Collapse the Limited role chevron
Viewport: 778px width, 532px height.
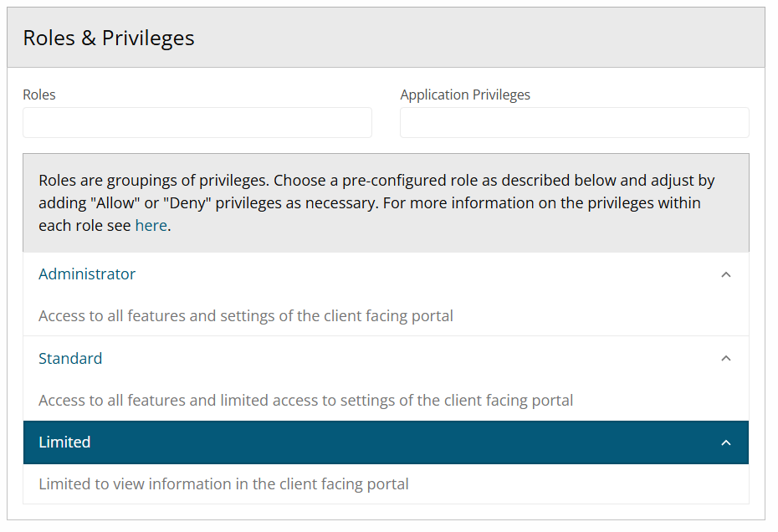point(725,442)
